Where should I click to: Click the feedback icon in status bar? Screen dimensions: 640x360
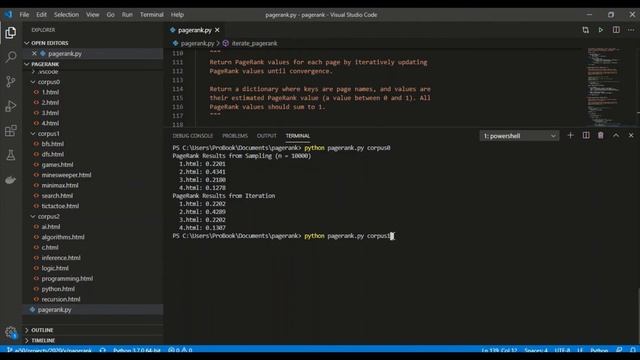pos(619,350)
